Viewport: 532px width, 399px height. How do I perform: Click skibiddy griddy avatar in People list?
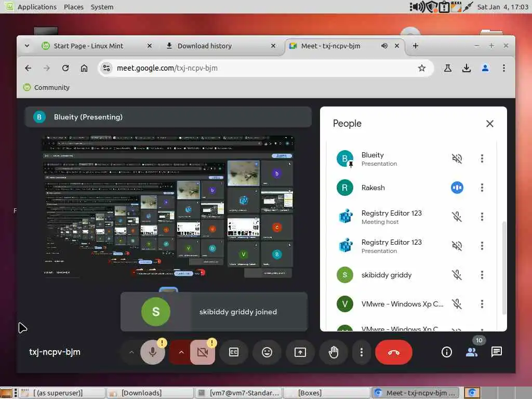click(x=345, y=275)
